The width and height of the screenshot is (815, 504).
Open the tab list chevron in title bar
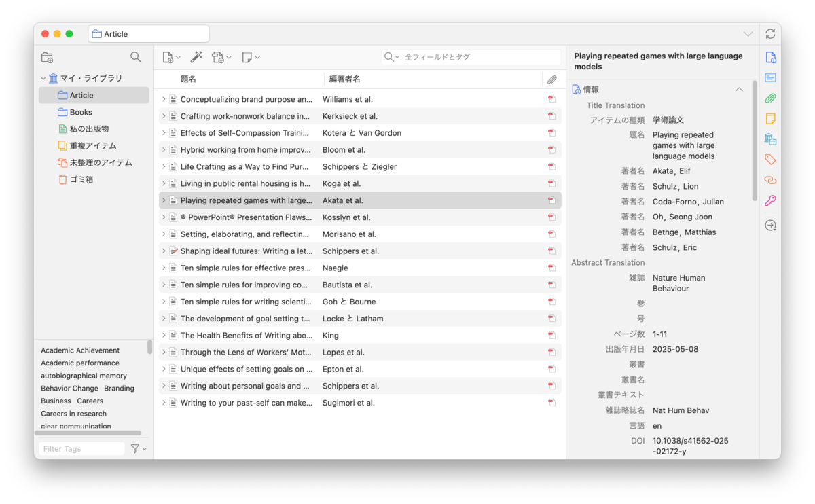tap(748, 34)
